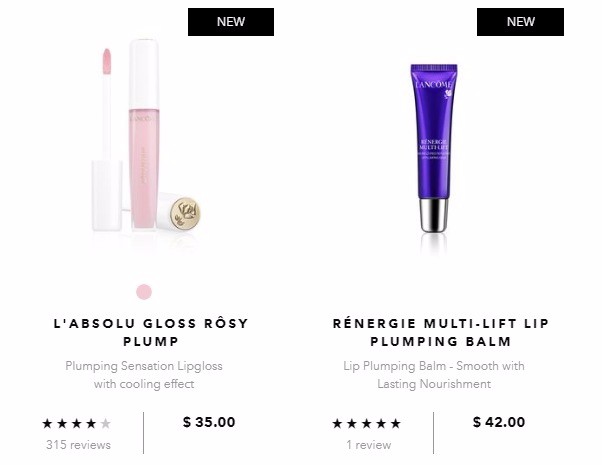Select the pink shade swatch
Viewport: 602px width, 465px height.
pyautogui.click(x=144, y=292)
